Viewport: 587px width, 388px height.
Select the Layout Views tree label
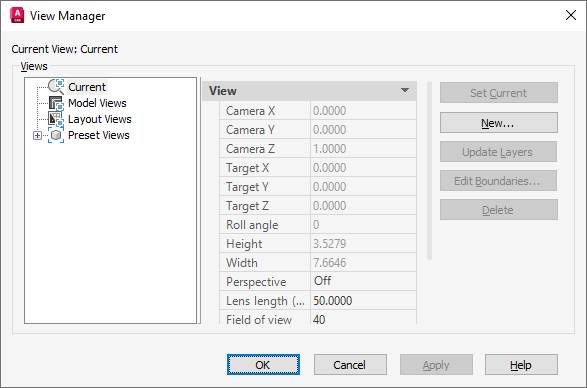pos(100,119)
